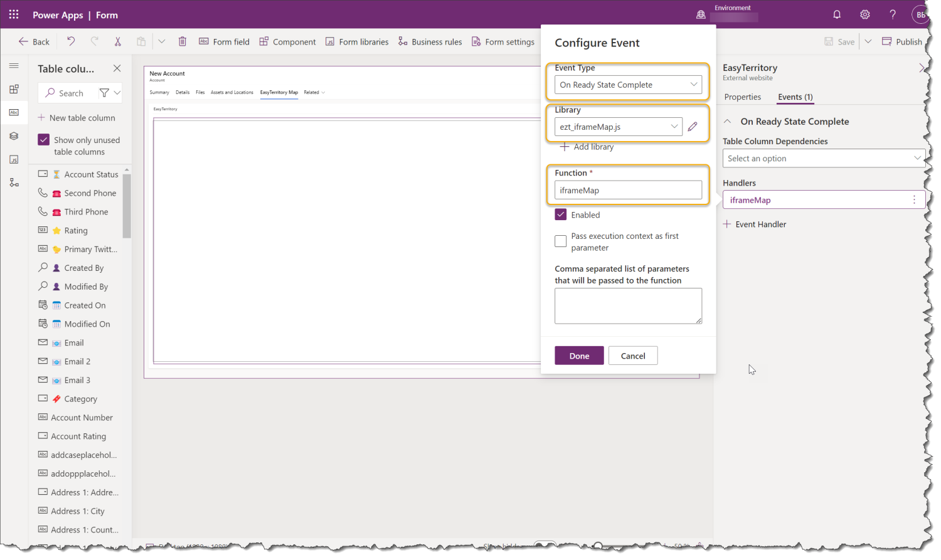Click the Done button in Configure Event

pyautogui.click(x=578, y=355)
